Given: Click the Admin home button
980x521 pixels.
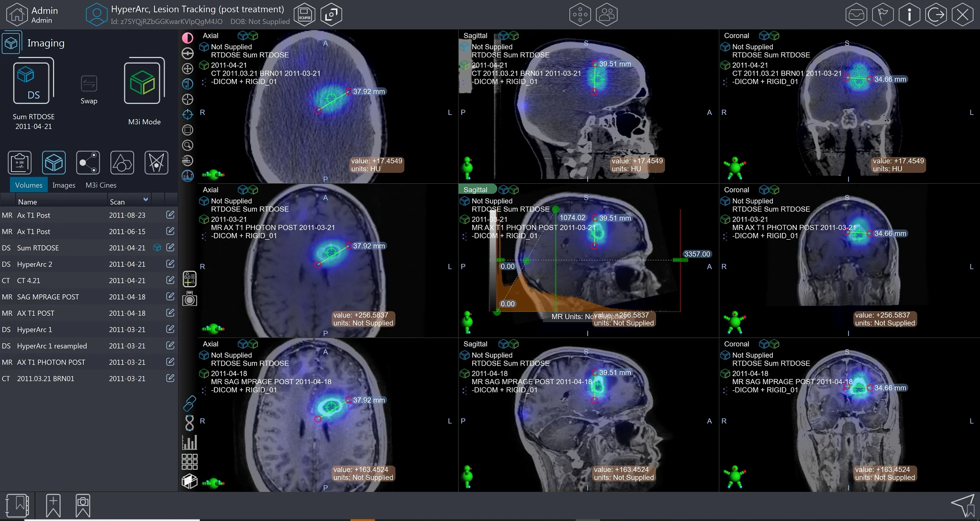Looking at the screenshot, I should pos(17,14).
